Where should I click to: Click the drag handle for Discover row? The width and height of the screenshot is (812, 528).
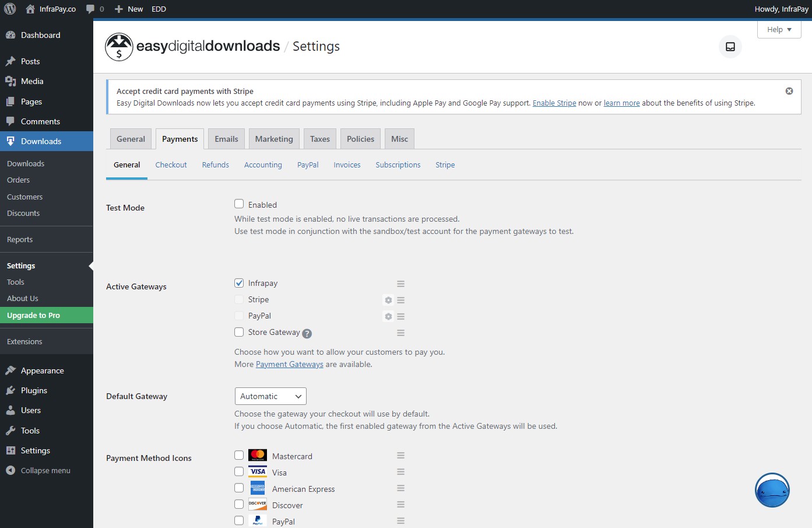(401, 504)
